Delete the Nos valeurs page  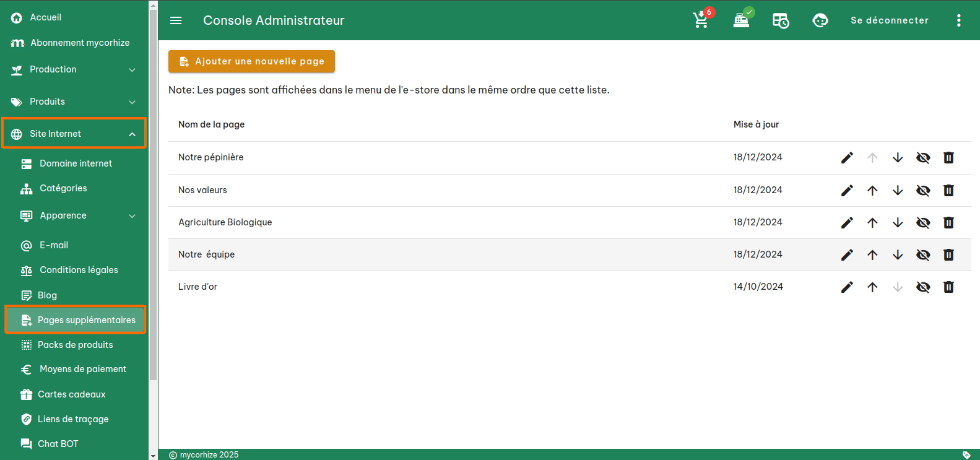pos(948,191)
